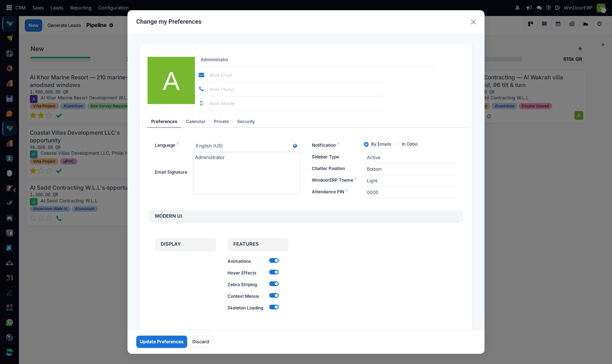The height and width of the screenshot is (364, 612).
Task: Open the conversations chat bubbles icon
Action: pyautogui.click(x=539, y=8)
